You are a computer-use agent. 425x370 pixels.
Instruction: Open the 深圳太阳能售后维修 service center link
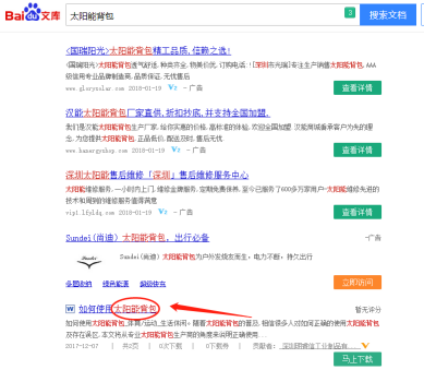pyautogui.click(x=157, y=175)
